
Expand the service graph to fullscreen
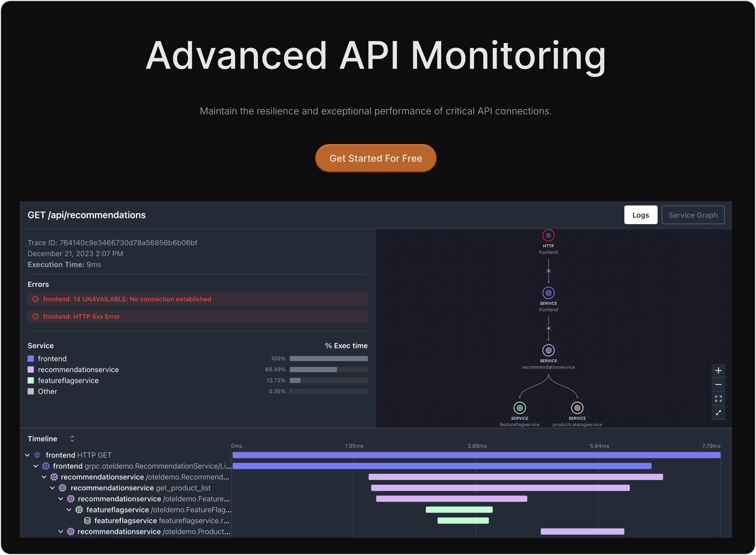click(718, 413)
